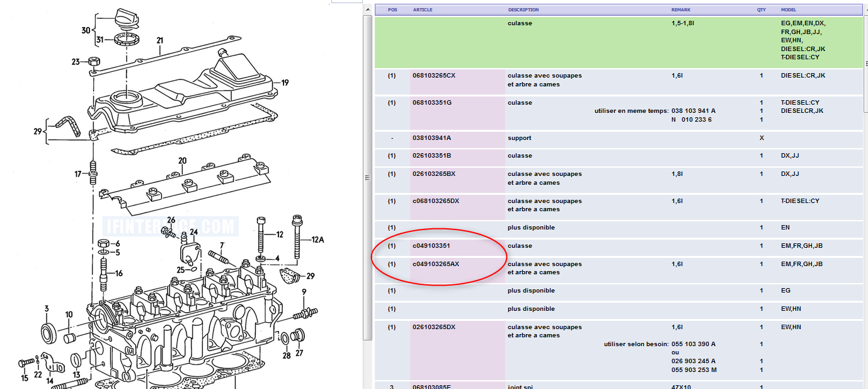Viewport: 868px width, 389px height.
Task: Click the DESCRIPTION column header
Action: pyautogui.click(x=523, y=10)
